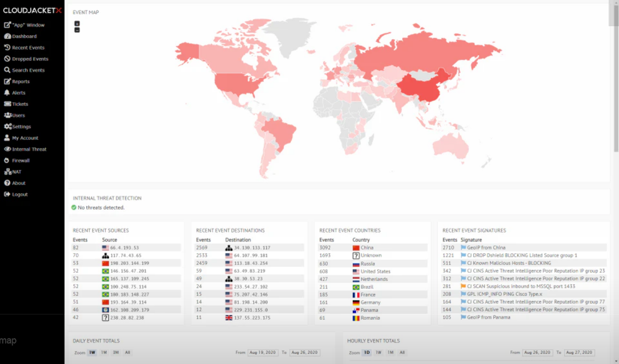Image resolution: width=619 pixels, height=364 pixels.
Task: Click the Romania row in countries
Action: point(372,318)
